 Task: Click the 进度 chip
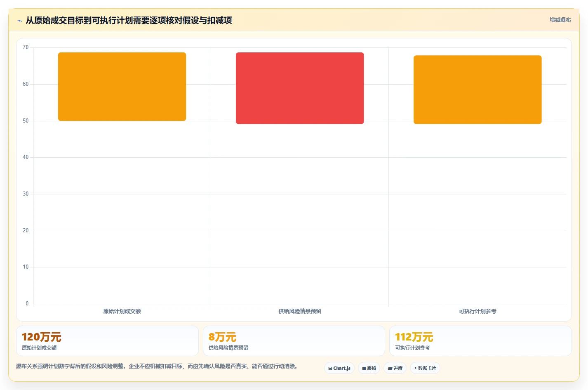point(395,368)
